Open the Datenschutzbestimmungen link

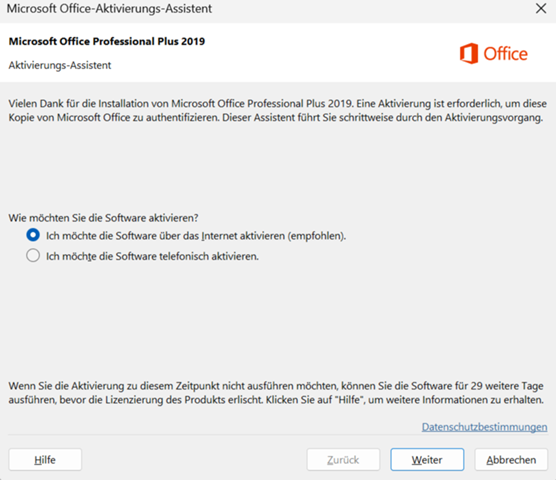click(484, 427)
